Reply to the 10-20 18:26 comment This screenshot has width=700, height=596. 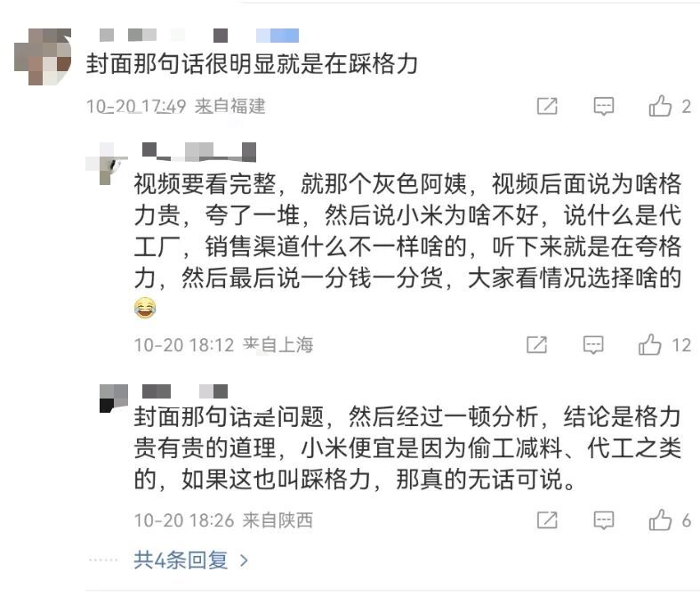coord(604,519)
